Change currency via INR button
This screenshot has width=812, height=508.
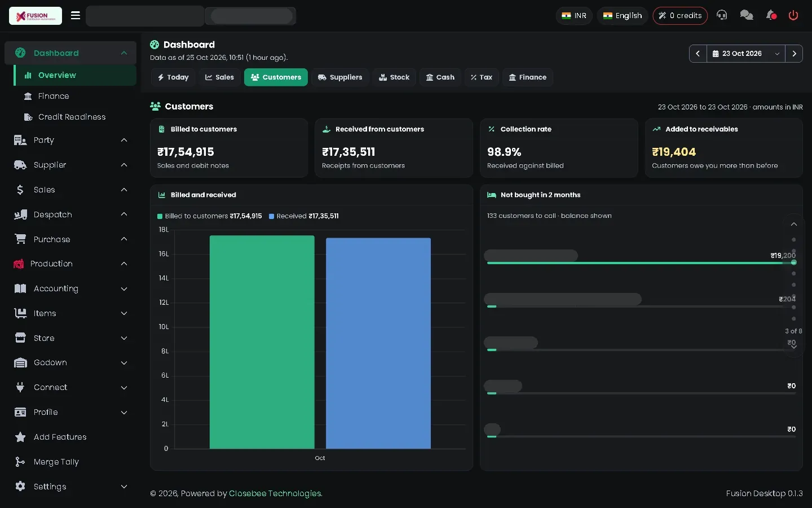coord(574,16)
